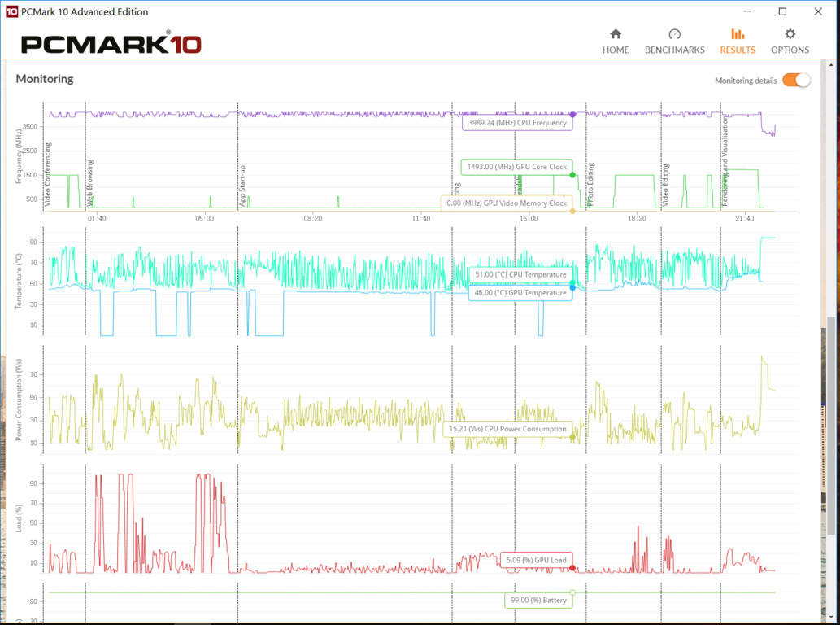Click the bar chart icon above RESULTS
840x625 pixels.
(x=738, y=34)
